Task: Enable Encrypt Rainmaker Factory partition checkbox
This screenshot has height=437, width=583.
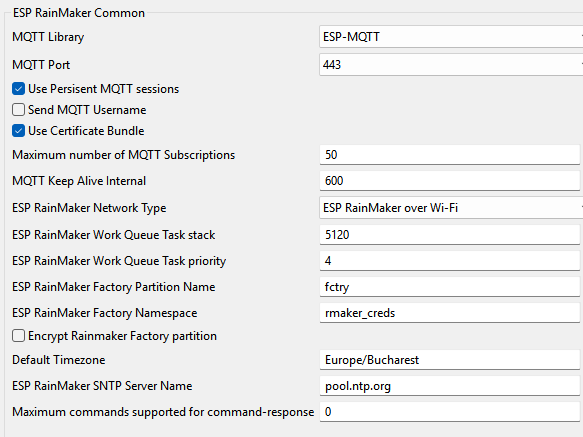Action: coord(18,335)
